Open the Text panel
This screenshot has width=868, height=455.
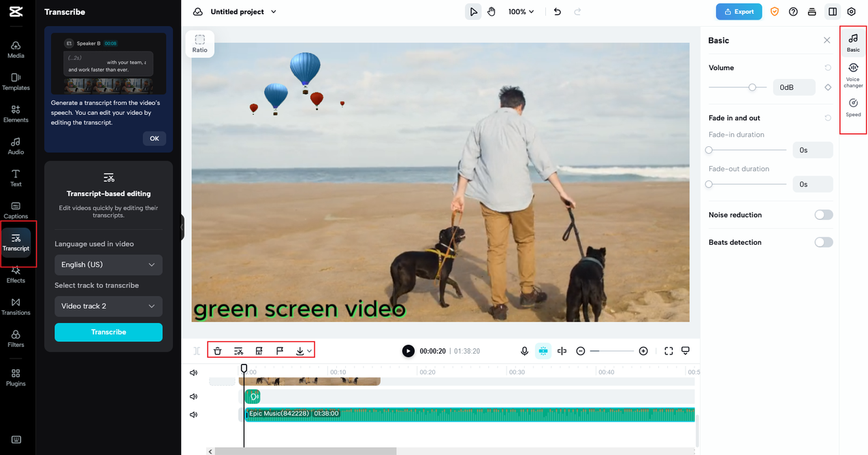tap(16, 178)
